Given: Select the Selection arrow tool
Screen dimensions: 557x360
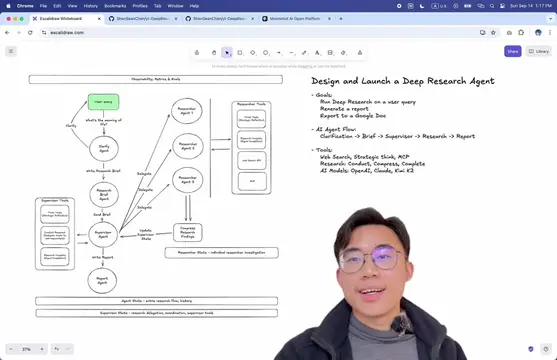Looking at the screenshot, I should [227, 53].
